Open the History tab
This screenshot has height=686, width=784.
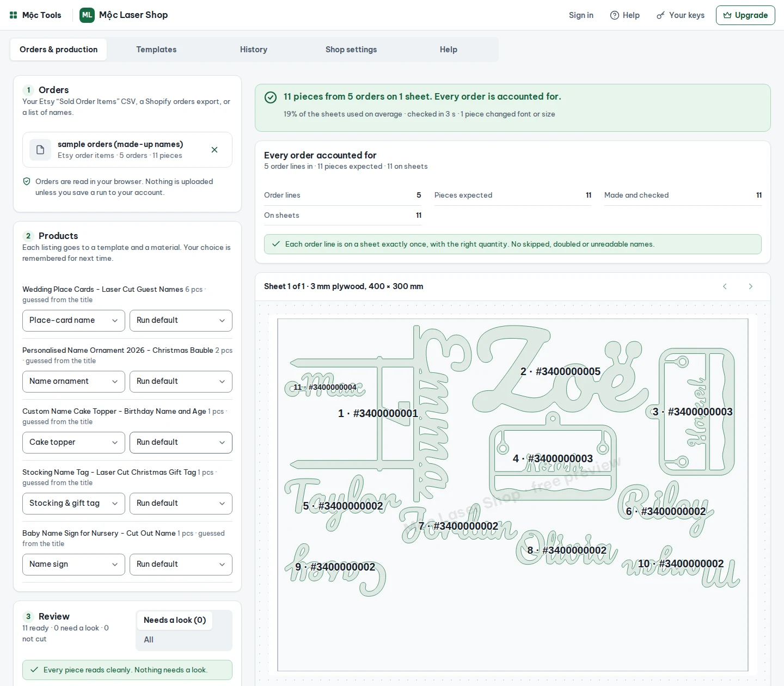(x=254, y=50)
